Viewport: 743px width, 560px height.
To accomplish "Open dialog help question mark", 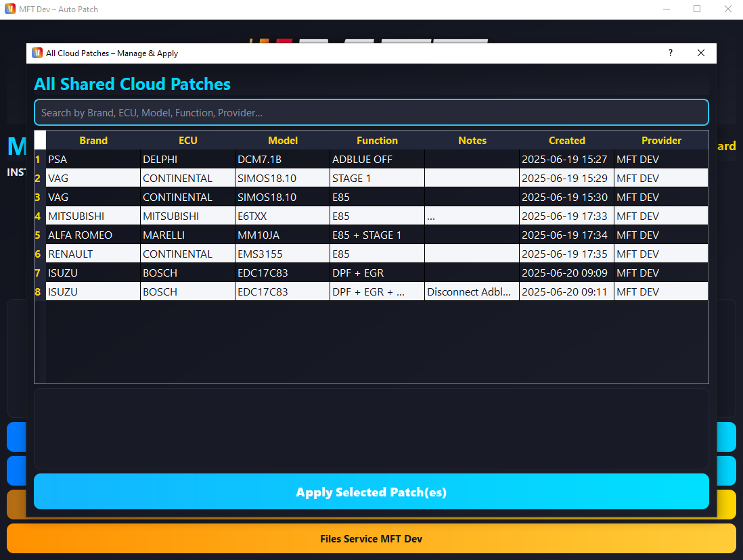I will [670, 53].
